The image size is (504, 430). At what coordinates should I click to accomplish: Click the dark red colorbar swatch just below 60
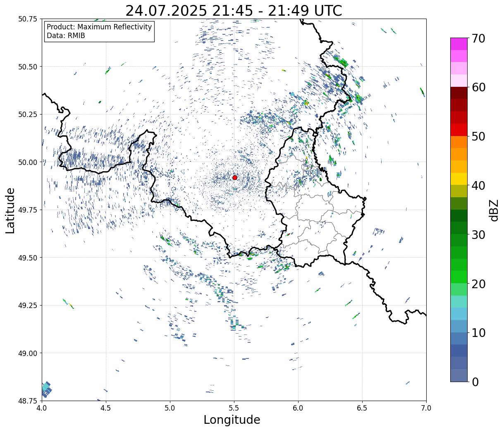[459, 93]
